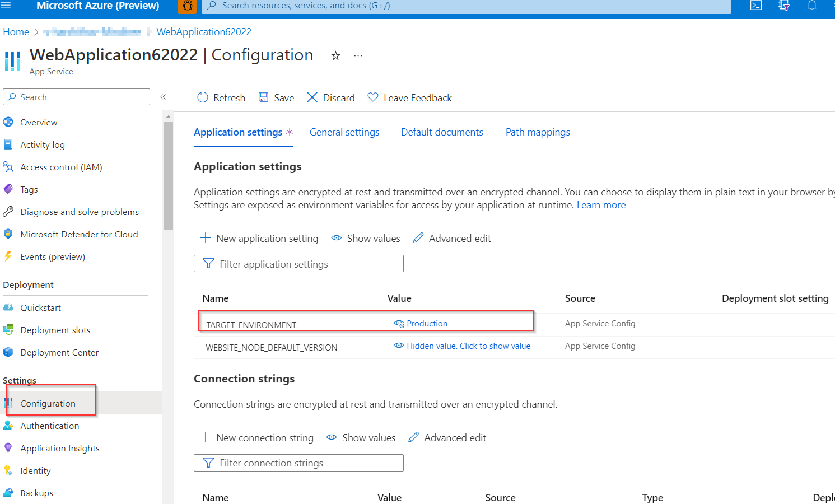Discard the configuration changes

(331, 97)
